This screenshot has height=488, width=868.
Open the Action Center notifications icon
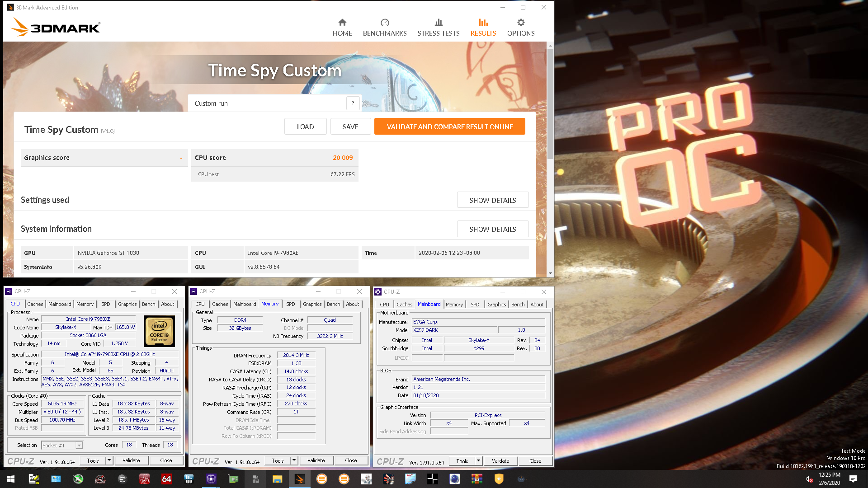(x=853, y=479)
